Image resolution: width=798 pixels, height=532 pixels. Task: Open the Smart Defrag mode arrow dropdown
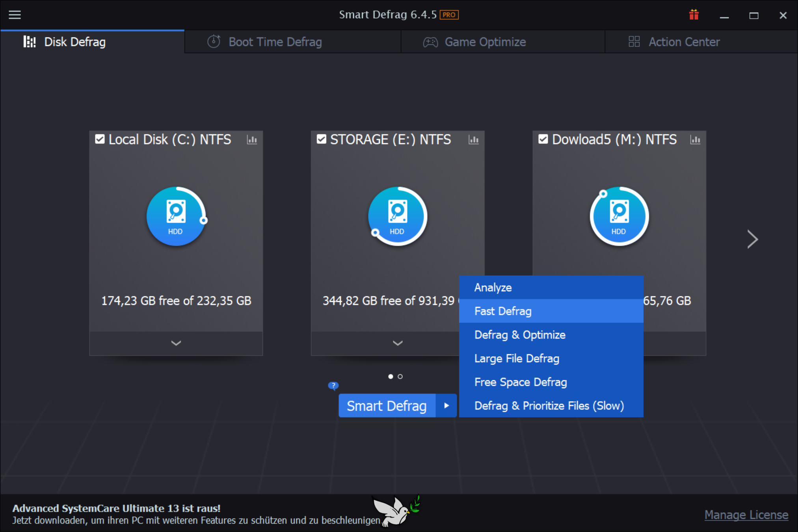(x=446, y=406)
